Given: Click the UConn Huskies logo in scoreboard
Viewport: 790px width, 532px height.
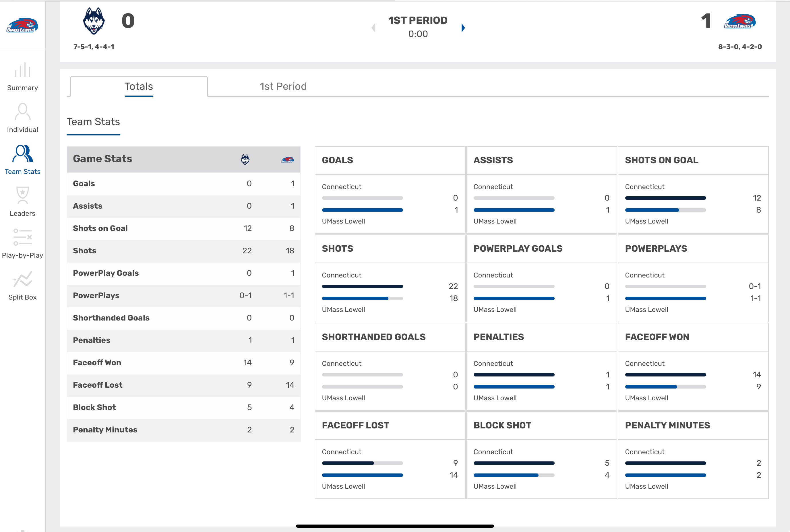Looking at the screenshot, I should (94, 21).
